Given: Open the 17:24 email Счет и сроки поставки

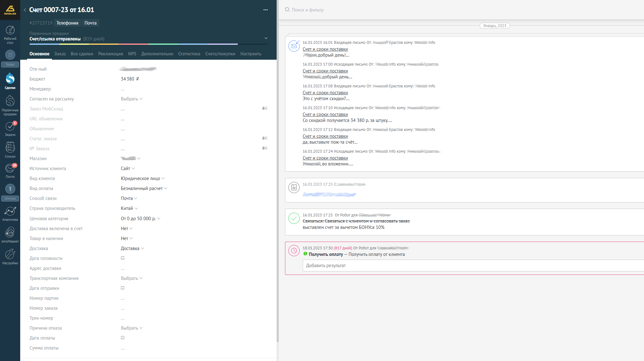Looking at the screenshot, I should coord(325,158).
